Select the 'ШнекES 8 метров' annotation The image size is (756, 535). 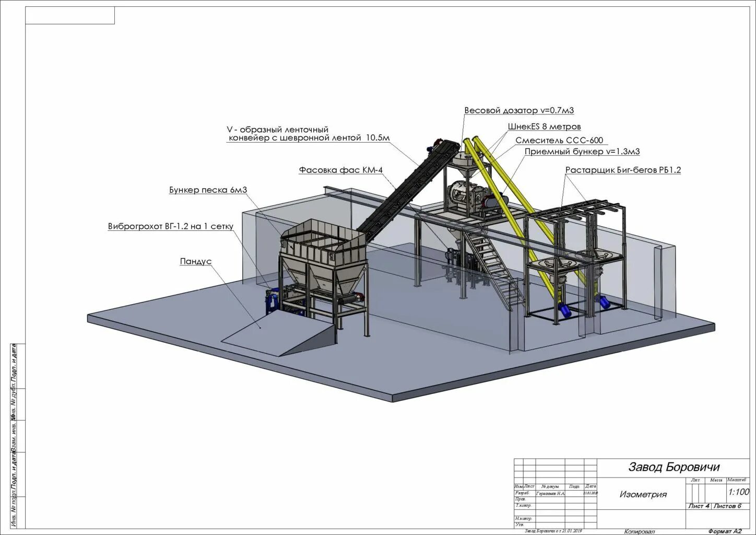pos(544,126)
